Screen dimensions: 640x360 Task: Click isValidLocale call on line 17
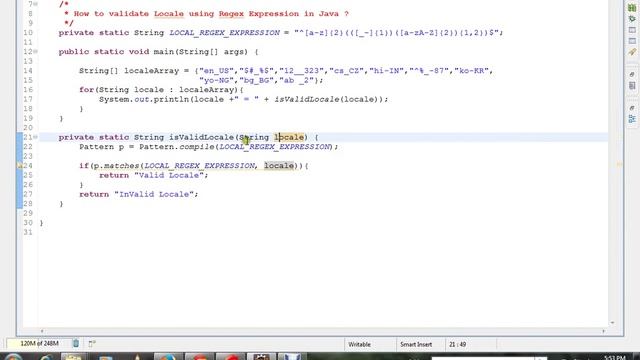point(307,99)
